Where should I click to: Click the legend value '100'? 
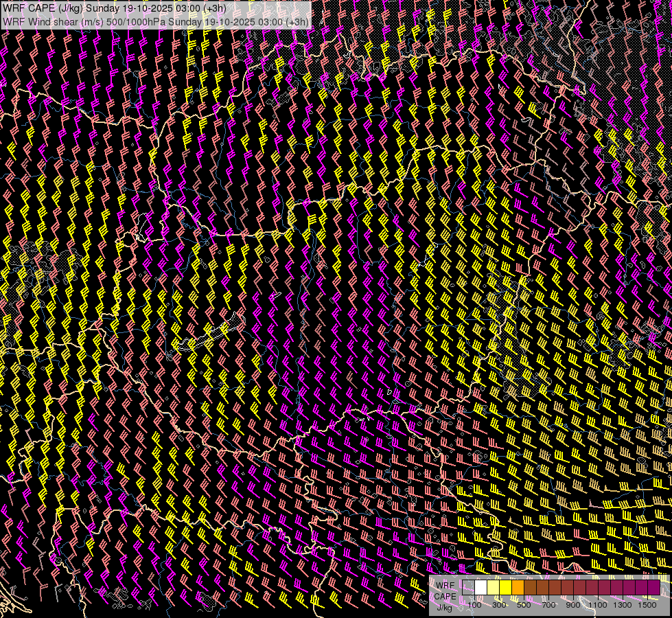474,605
